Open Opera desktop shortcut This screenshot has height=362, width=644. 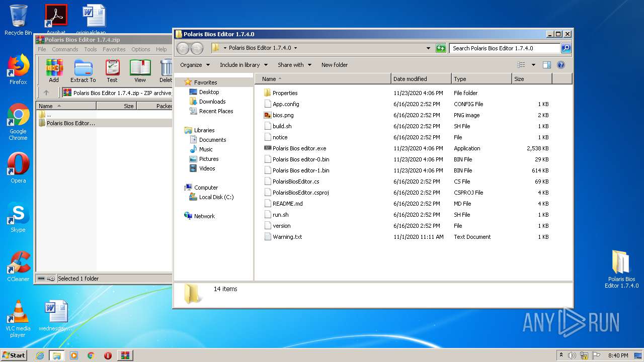18,168
